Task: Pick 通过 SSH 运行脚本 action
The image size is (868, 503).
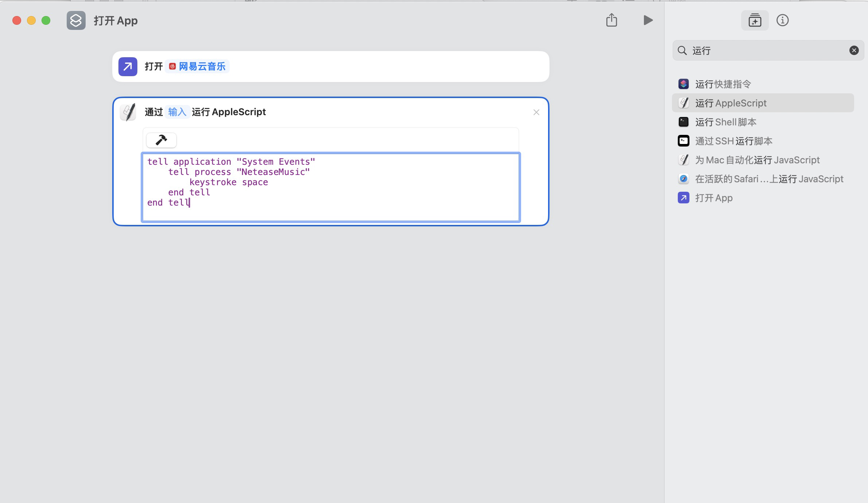Action: [x=734, y=141]
